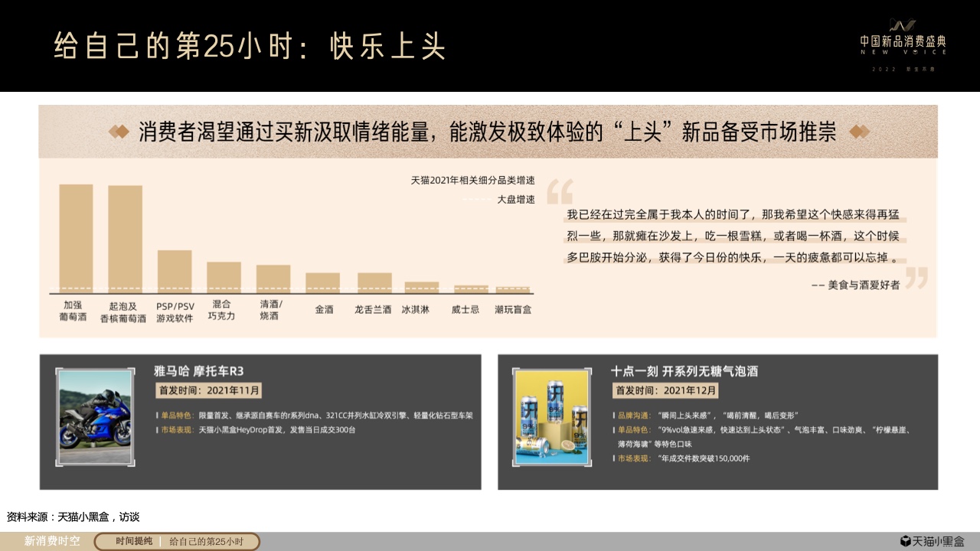Screen dimensions: 980x551
Task: Click the 雅马哈 摩托车R3 heading
Action: click(x=198, y=371)
